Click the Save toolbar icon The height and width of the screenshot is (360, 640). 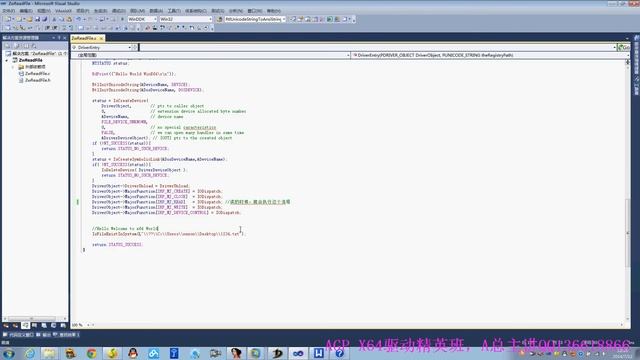click(x=38, y=19)
